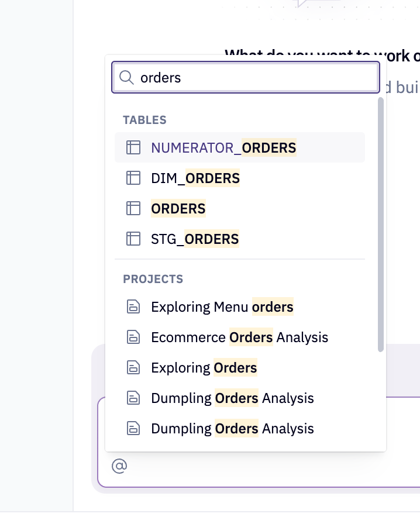Open the Exploring Orders project
The width and height of the screenshot is (420, 517).
point(240,367)
